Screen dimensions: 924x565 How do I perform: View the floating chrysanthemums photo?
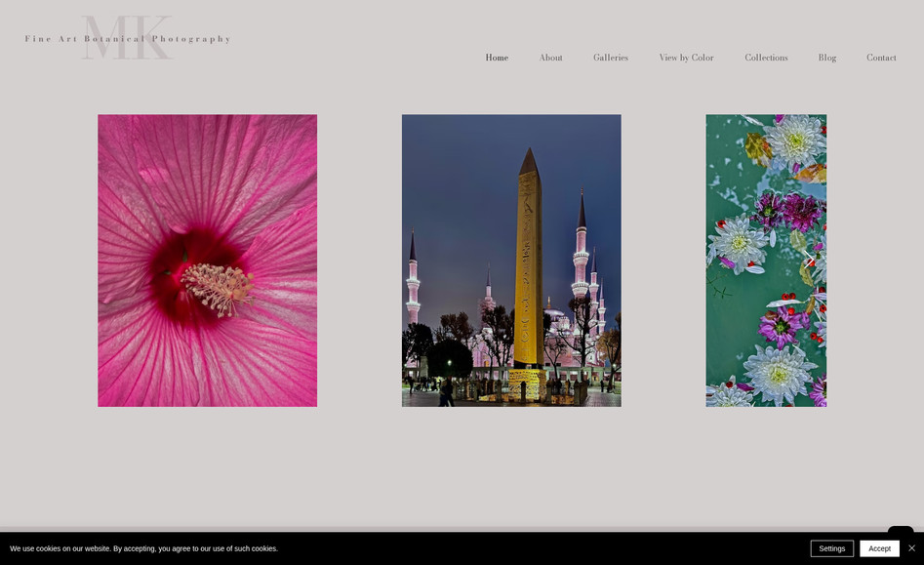(x=766, y=260)
